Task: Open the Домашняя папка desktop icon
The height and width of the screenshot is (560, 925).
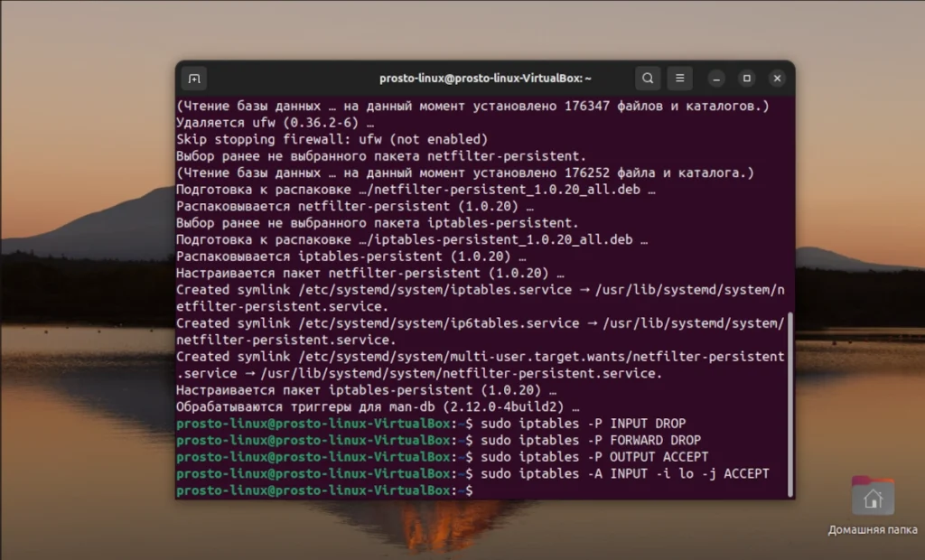Action: coord(873,496)
